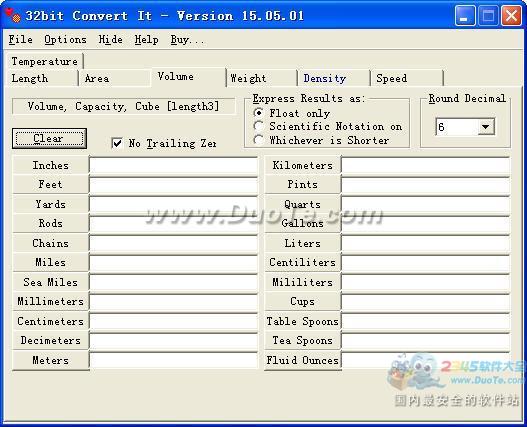Focus the Tea Spoons input field
This screenshot has width=527, height=427.
pyautogui.click(x=426, y=341)
